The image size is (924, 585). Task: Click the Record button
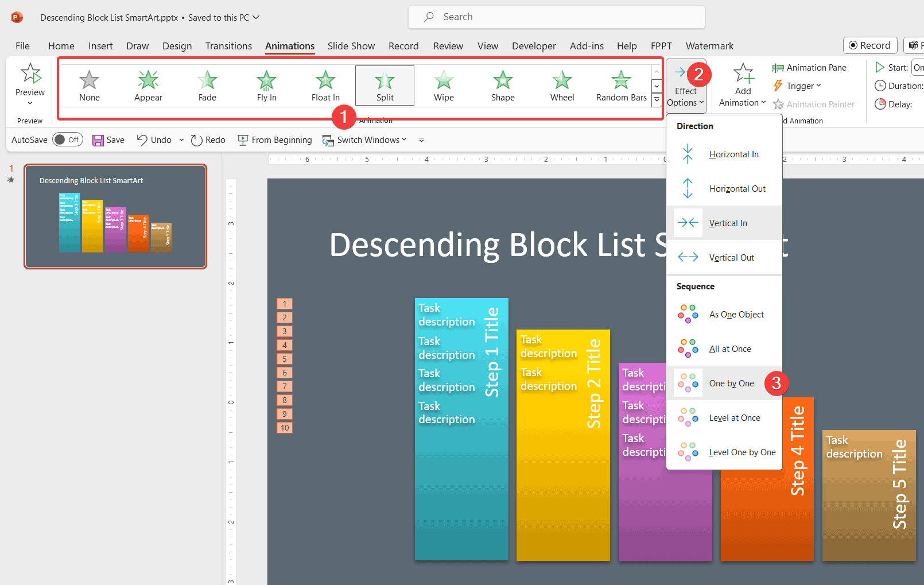[869, 45]
